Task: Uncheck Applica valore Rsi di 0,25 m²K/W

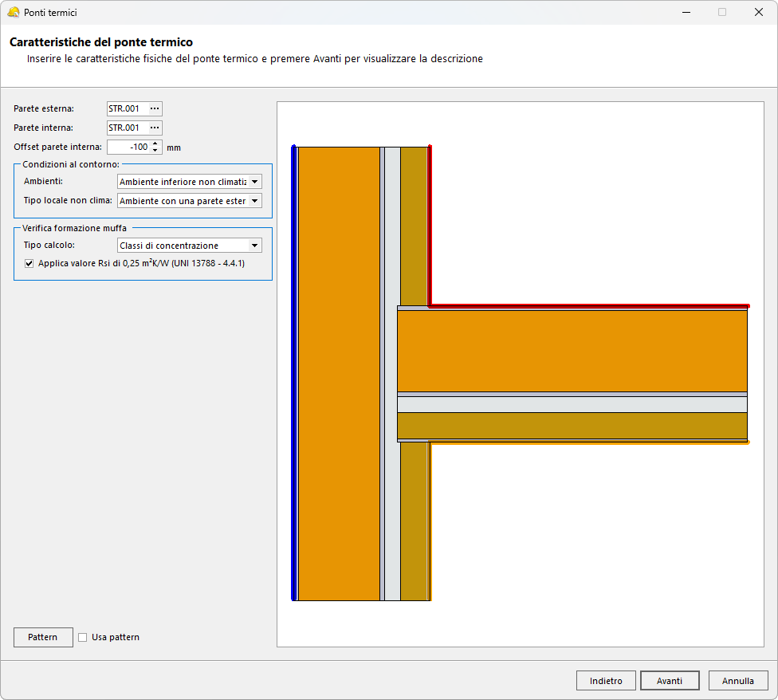Action: pos(29,263)
